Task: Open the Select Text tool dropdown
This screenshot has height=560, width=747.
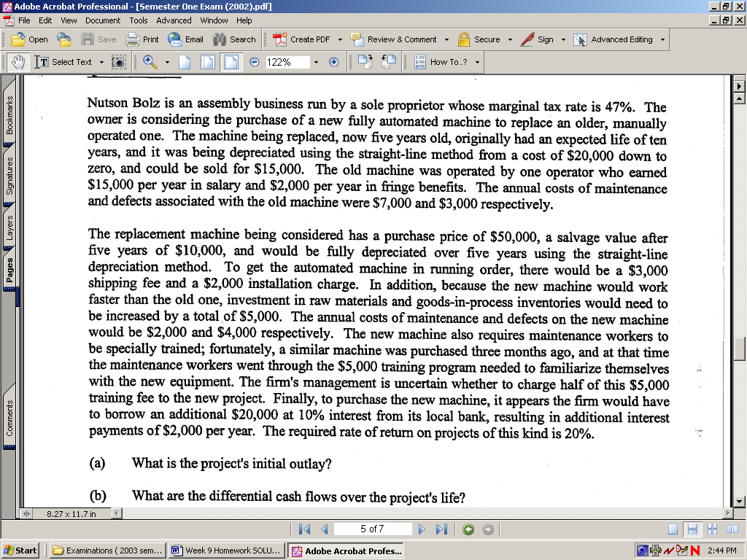Action: tap(101, 63)
